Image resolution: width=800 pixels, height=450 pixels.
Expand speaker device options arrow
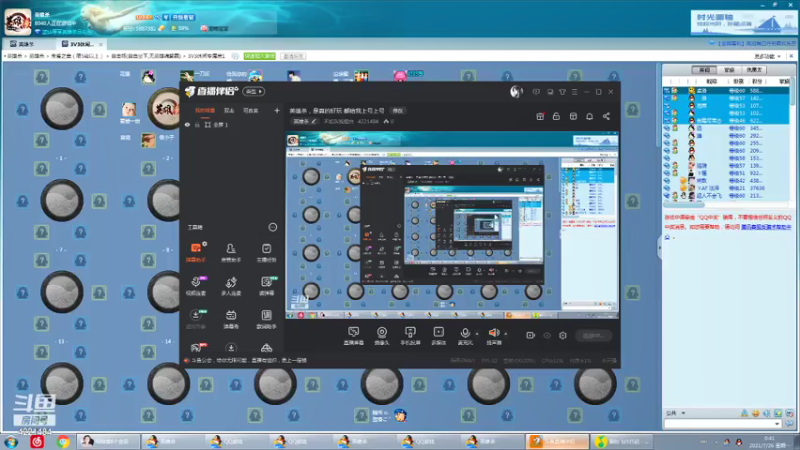[506, 334]
